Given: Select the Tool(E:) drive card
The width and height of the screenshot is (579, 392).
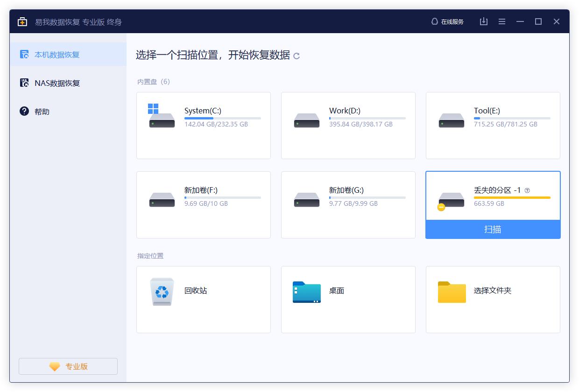Looking at the screenshot, I should pos(493,125).
